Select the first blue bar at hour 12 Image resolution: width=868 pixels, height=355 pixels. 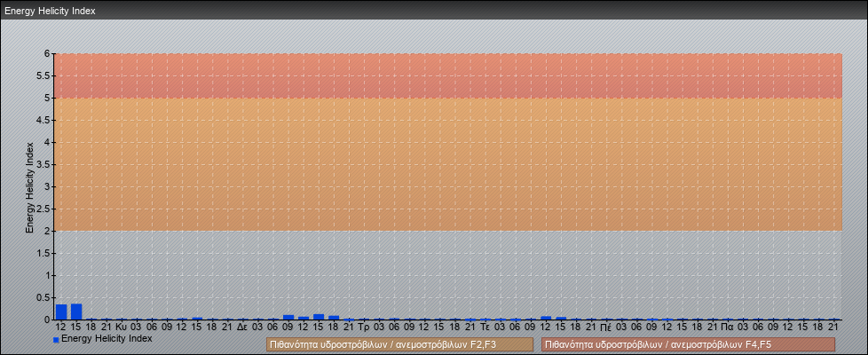point(61,312)
